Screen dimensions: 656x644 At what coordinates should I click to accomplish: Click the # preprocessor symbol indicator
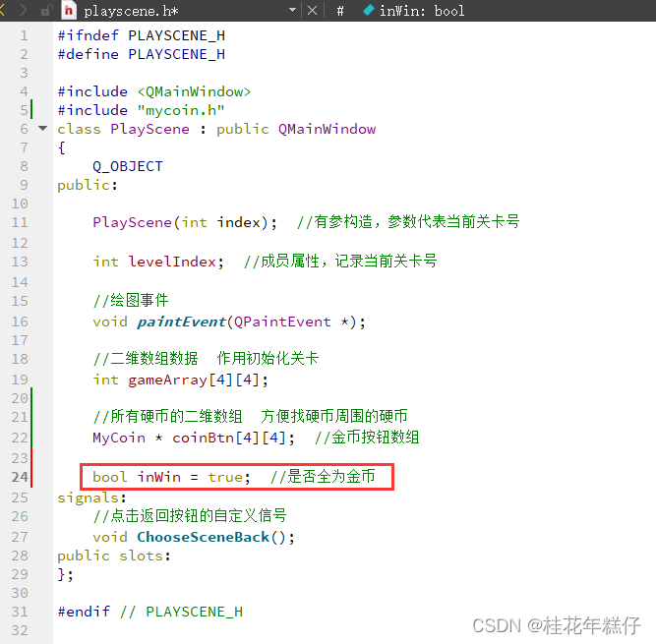340,11
